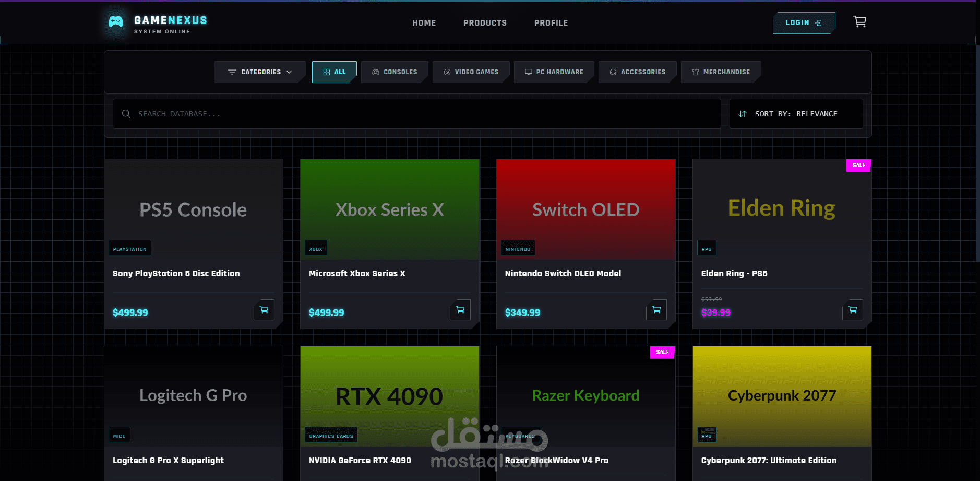Click the Login button

[804, 23]
